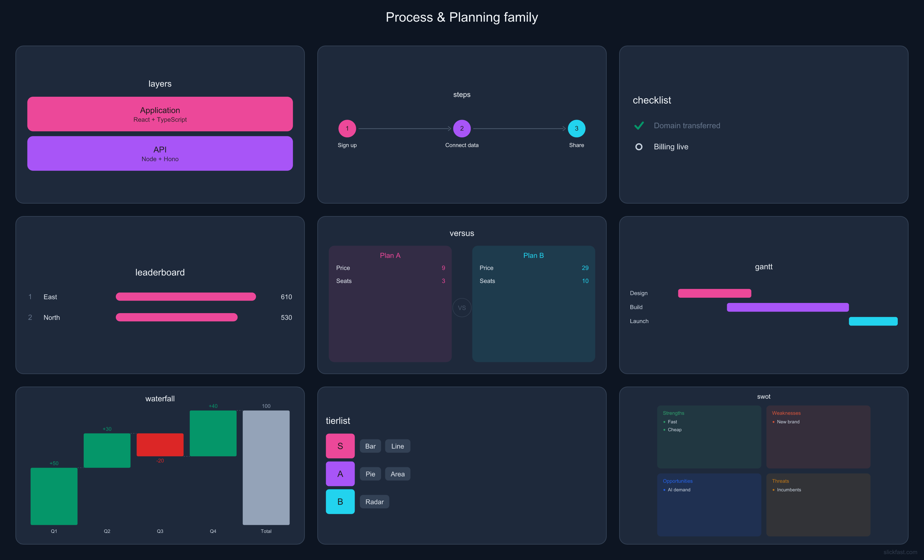
Task: Click the Threats heading in swot
Action: [780, 481]
